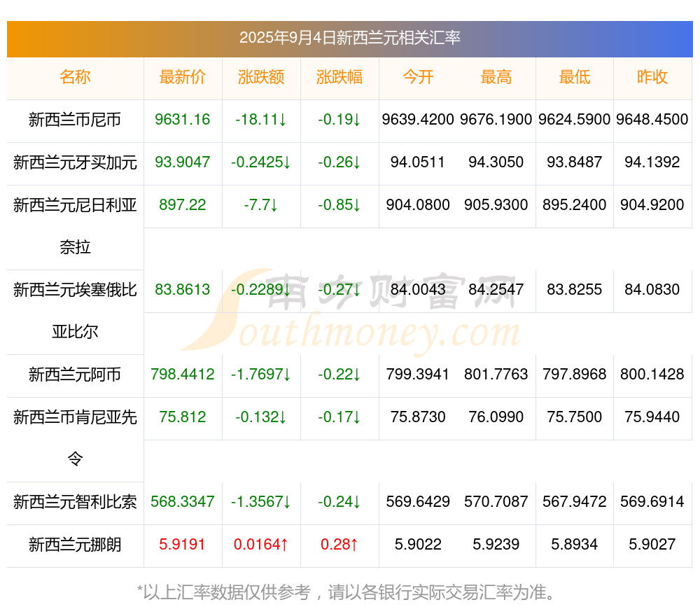Click the row name 新西兰元牙买加元

coord(75,162)
